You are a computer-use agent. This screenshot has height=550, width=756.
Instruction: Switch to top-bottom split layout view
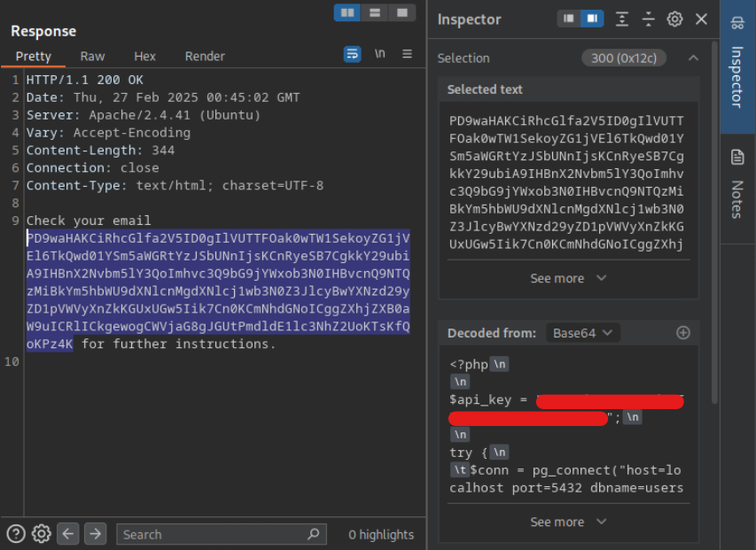point(375,12)
